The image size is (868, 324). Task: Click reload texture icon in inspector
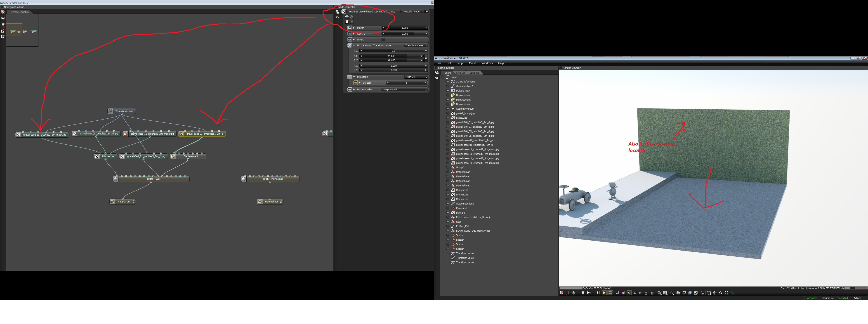[x=351, y=17]
